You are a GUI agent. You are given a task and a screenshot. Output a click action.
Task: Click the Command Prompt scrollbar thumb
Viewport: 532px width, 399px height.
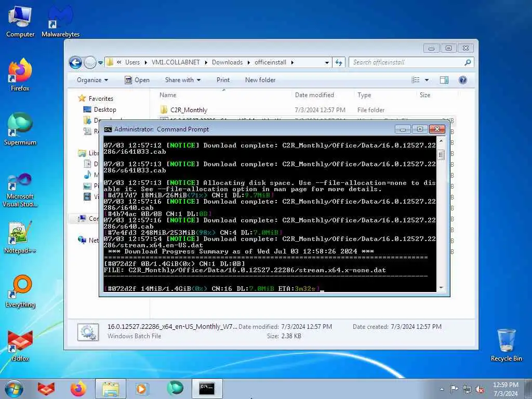pyautogui.click(x=441, y=155)
